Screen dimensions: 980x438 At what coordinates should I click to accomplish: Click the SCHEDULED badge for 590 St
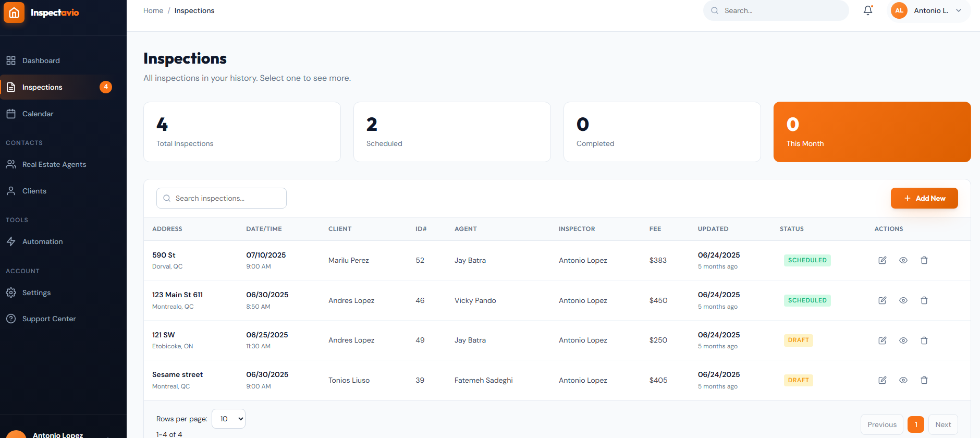click(807, 260)
